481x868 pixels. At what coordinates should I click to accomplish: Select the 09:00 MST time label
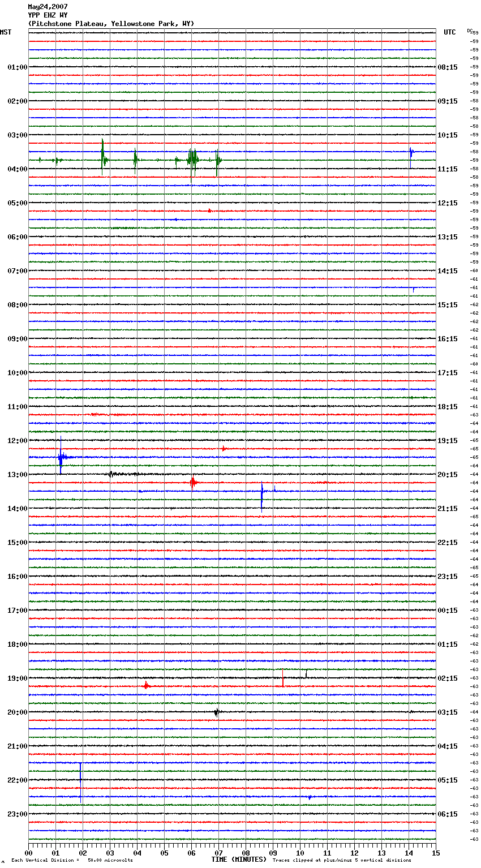pos(18,339)
